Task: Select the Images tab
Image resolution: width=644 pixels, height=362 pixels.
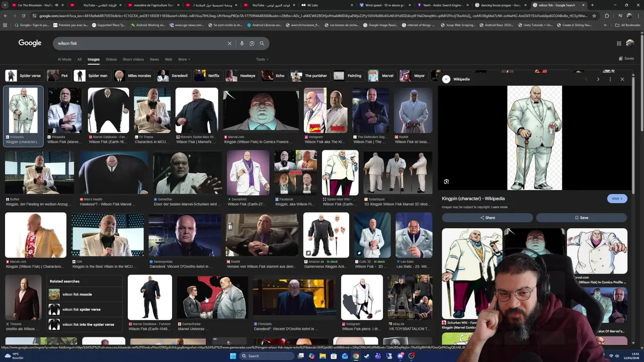Action: 94,59
